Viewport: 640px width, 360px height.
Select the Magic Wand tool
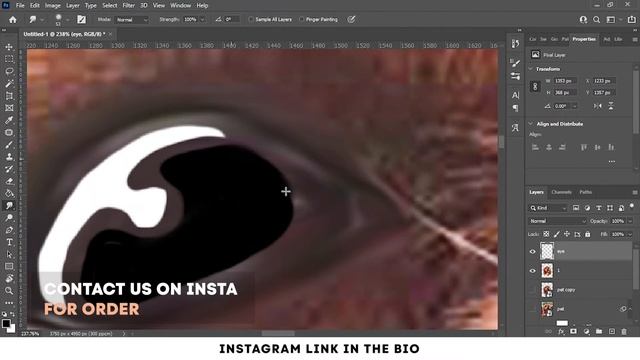coord(9,84)
